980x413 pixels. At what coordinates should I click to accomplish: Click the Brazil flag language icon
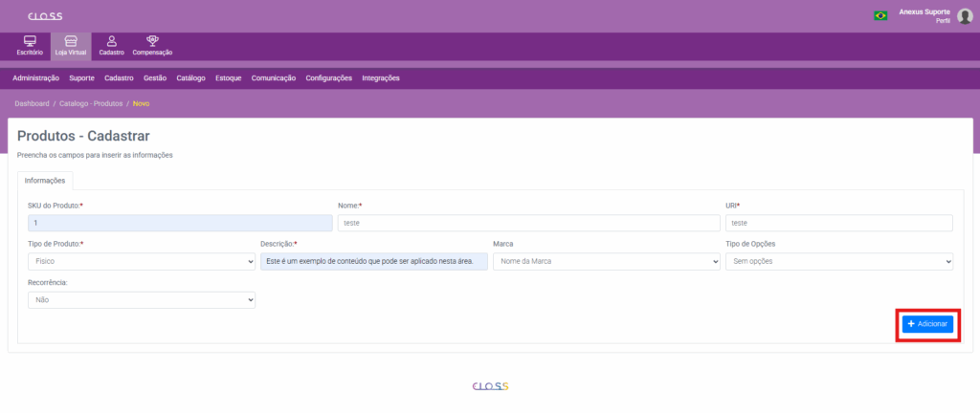pyautogui.click(x=880, y=15)
